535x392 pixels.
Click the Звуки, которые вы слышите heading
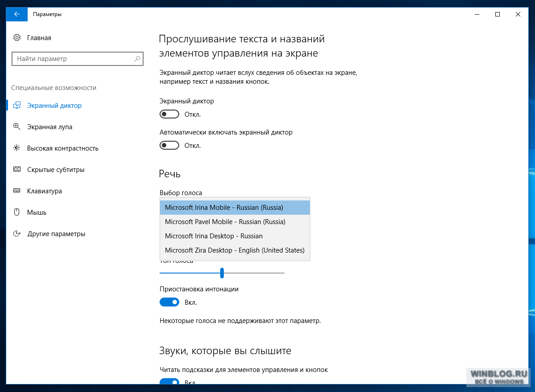click(225, 351)
